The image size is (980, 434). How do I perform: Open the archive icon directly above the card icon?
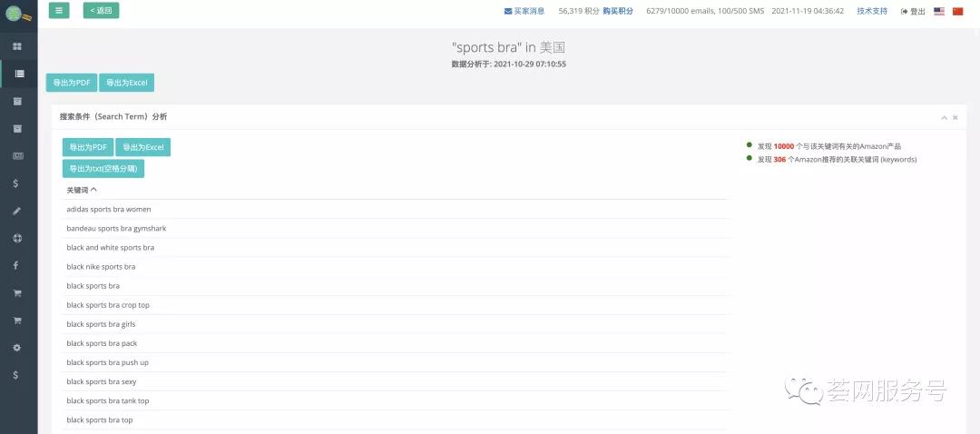point(17,128)
